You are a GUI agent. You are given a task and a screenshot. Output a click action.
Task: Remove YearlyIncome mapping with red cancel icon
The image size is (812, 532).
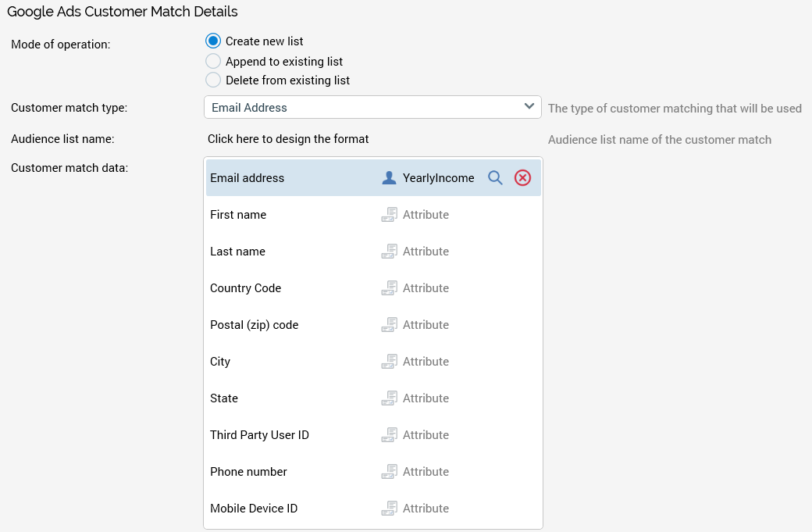[x=522, y=177]
